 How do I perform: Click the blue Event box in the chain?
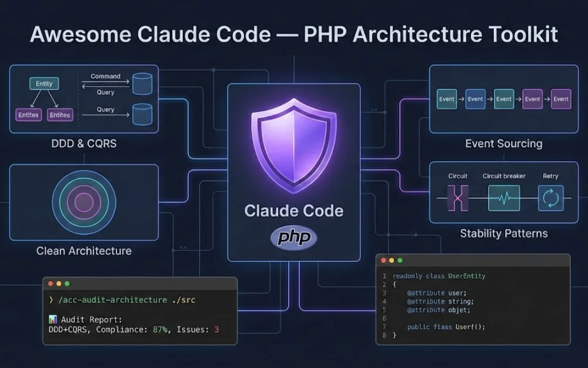pos(475,99)
